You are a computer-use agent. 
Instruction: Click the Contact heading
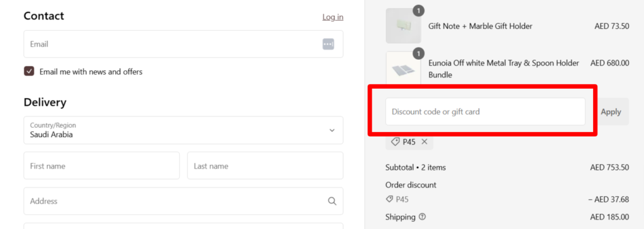pos(44,16)
